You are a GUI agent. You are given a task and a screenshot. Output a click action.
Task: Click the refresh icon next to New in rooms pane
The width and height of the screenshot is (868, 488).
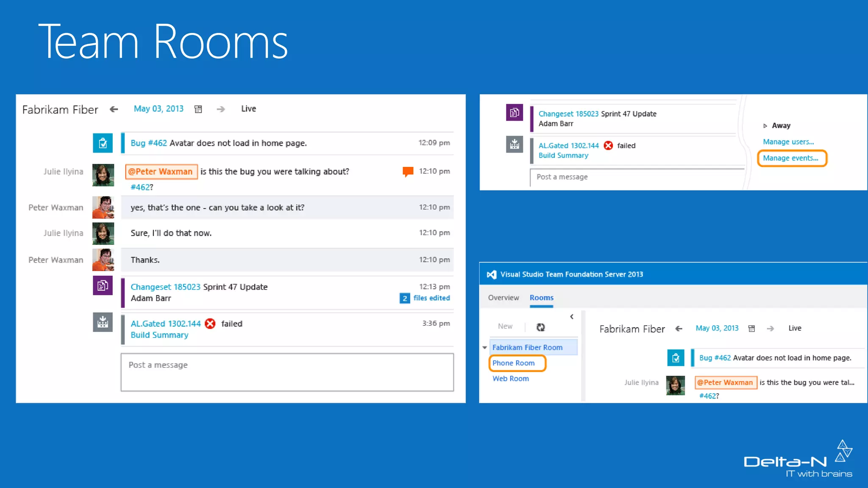click(x=540, y=327)
